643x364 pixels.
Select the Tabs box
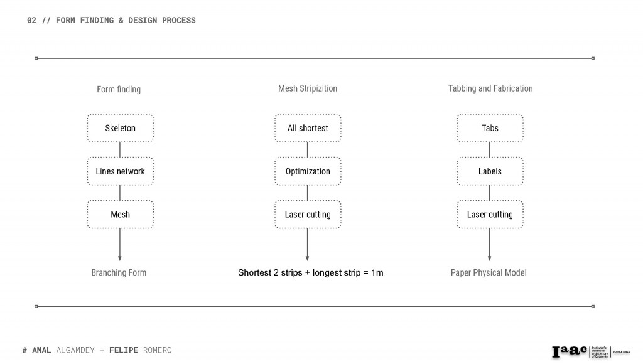[x=490, y=128]
